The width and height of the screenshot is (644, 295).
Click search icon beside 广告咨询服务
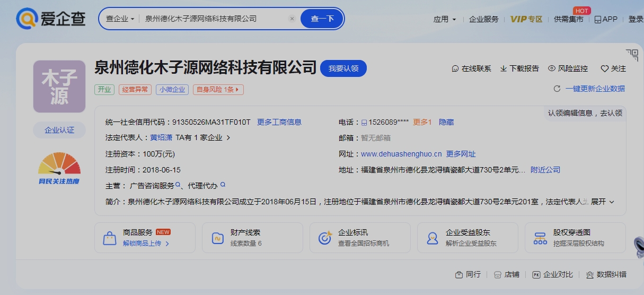[179, 185]
